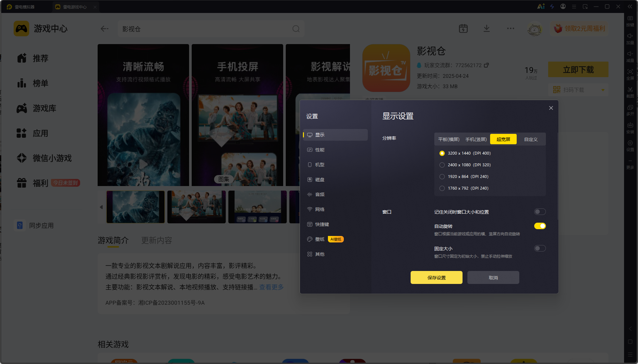
Task: Take a screenshot with 截图 tool
Action: coord(630,92)
